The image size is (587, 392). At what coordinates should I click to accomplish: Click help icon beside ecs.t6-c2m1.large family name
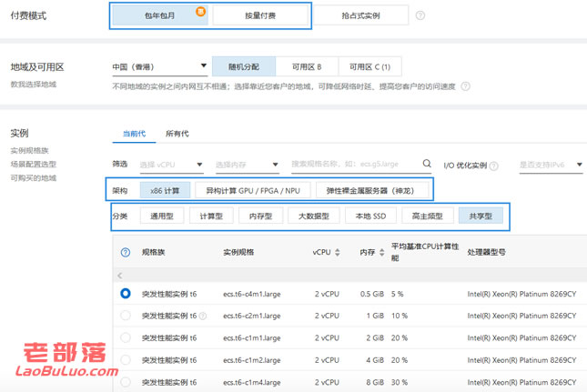203,317
